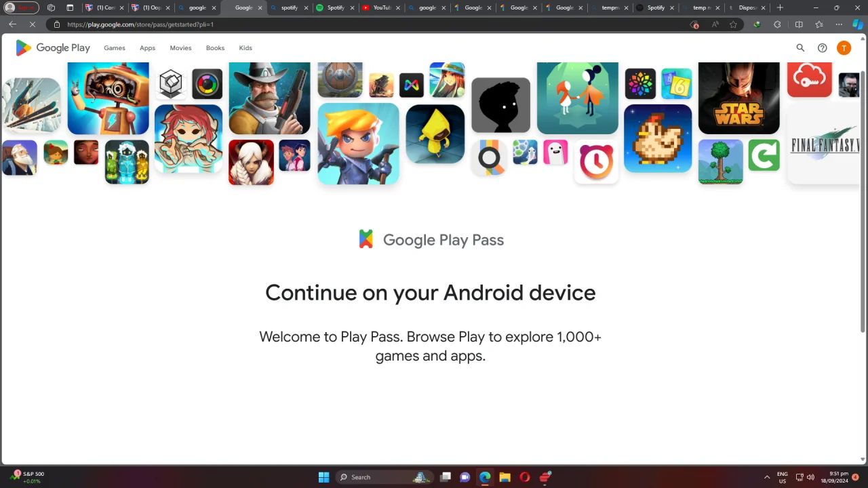The image size is (868, 488).
Task: Open the Final Fantasy VII app tile
Action: 823,144
